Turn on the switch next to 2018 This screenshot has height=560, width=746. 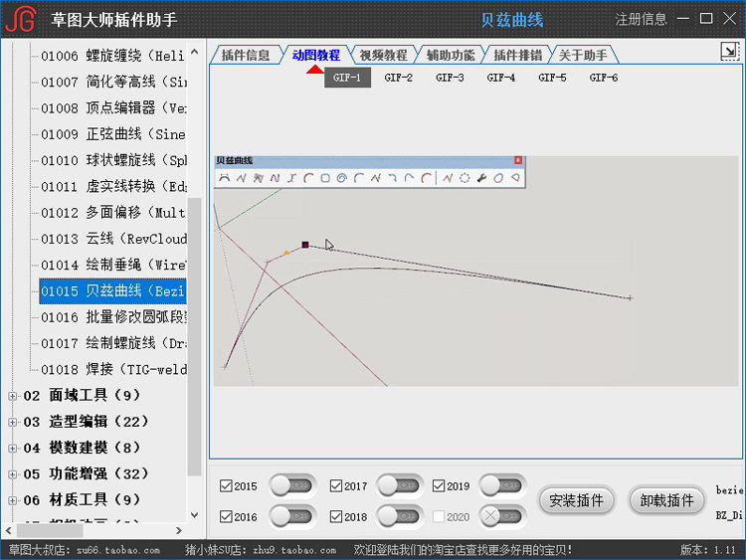(x=400, y=516)
